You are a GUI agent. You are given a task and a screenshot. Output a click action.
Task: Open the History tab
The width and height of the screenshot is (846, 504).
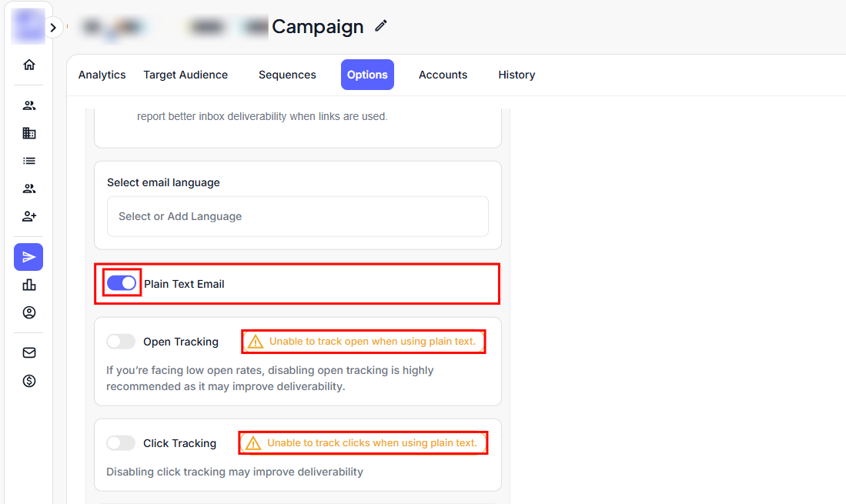517,75
